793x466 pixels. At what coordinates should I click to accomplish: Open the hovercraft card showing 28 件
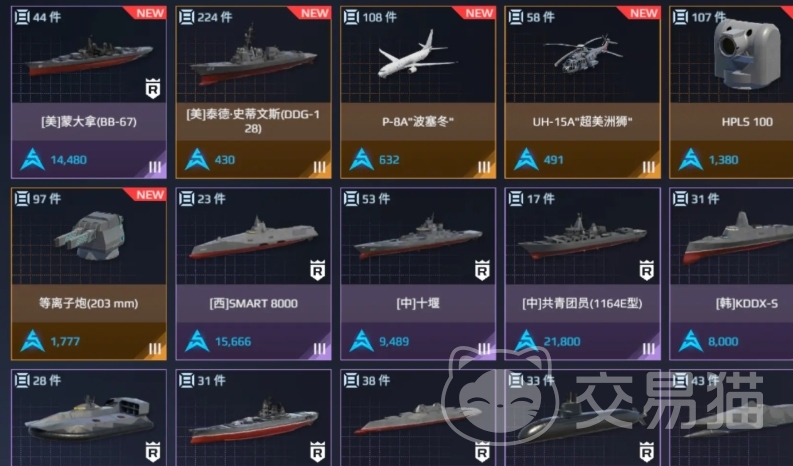click(x=89, y=417)
